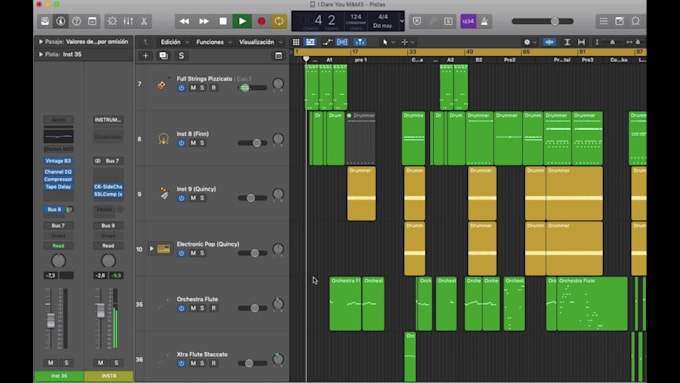The height and width of the screenshot is (383, 680).
Task: Open the Bus 9 output dropdown
Action: (x=108, y=226)
